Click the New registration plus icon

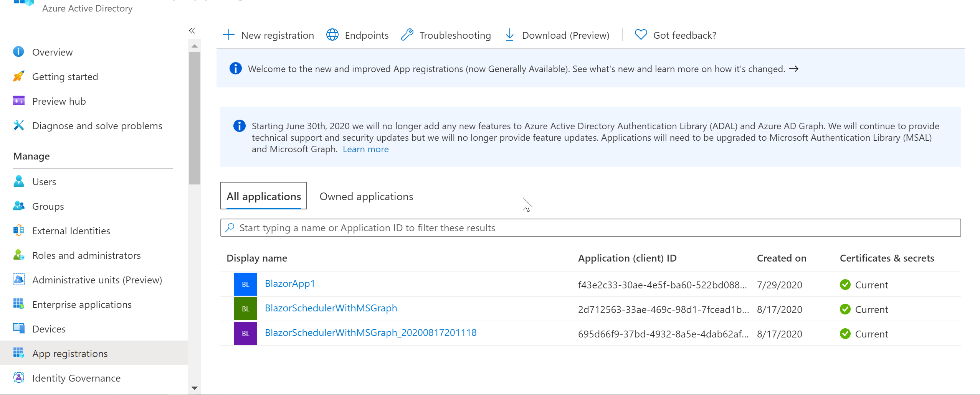tap(229, 35)
